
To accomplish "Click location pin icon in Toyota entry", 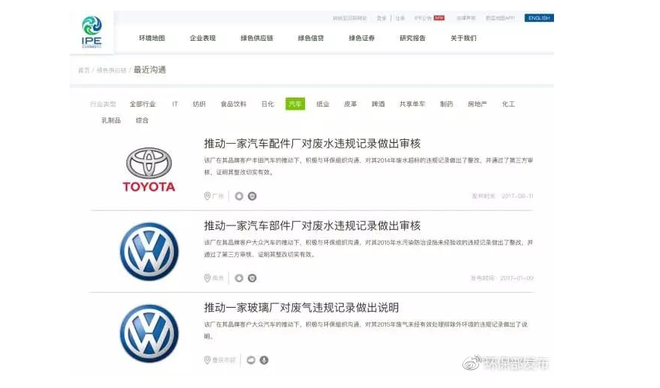I will 207,196.
